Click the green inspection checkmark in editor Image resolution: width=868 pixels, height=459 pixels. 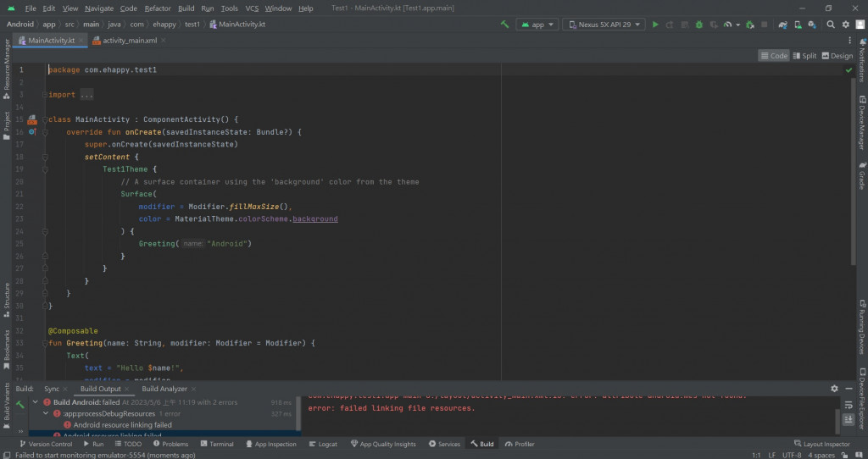[849, 70]
